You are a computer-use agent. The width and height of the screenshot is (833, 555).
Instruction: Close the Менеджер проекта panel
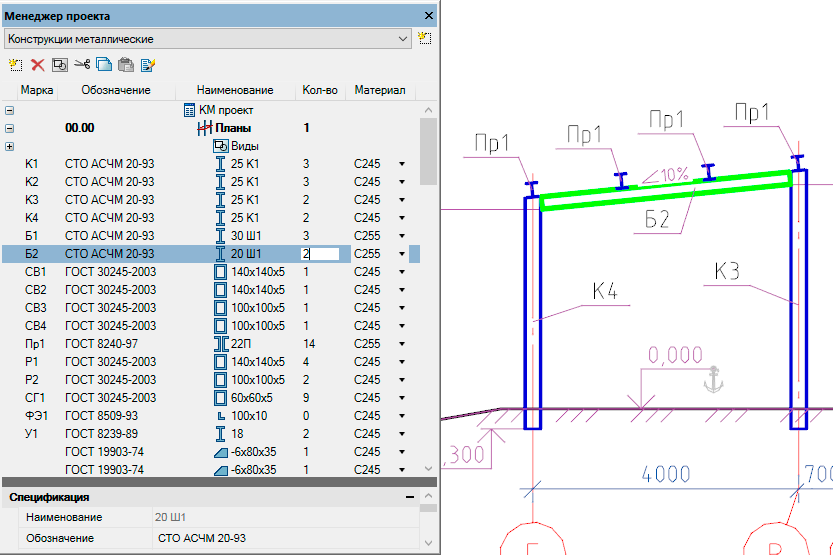click(429, 16)
